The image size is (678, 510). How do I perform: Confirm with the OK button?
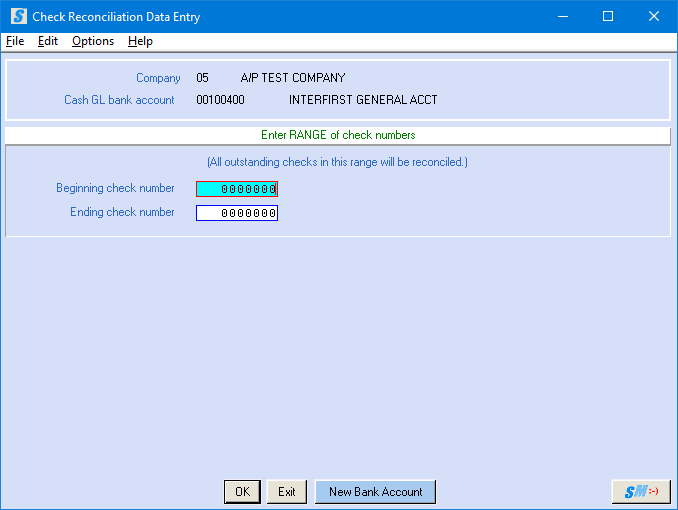coord(243,492)
